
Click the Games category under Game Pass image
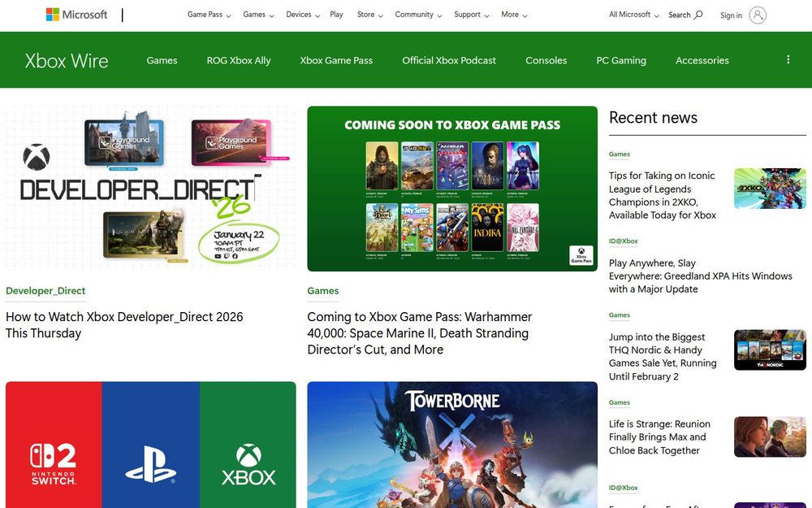322,291
